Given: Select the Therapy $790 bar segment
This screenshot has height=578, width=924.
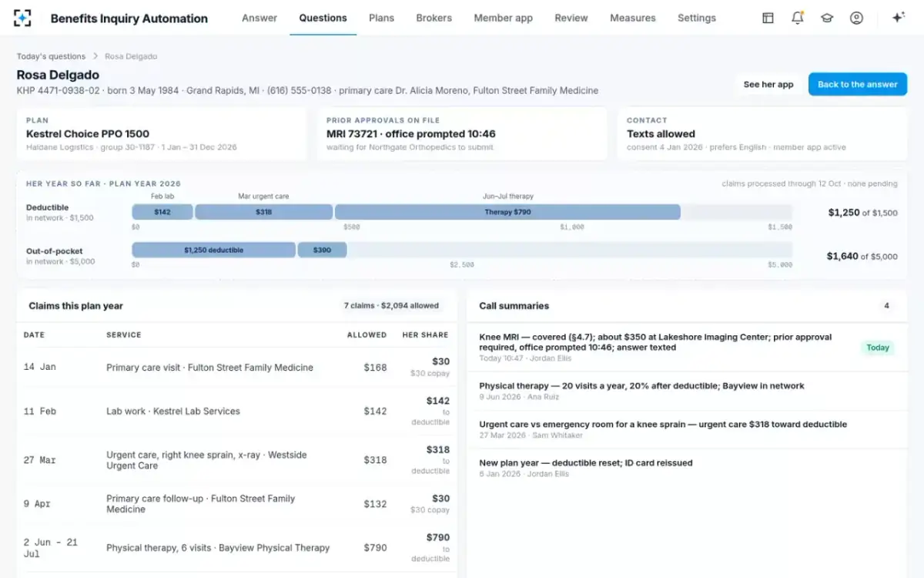Looking at the screenshot, I should point(507,212).
